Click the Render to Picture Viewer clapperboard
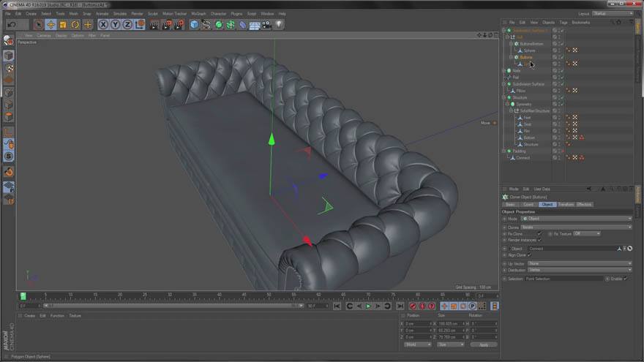The image size is (644, 362). 166,25
